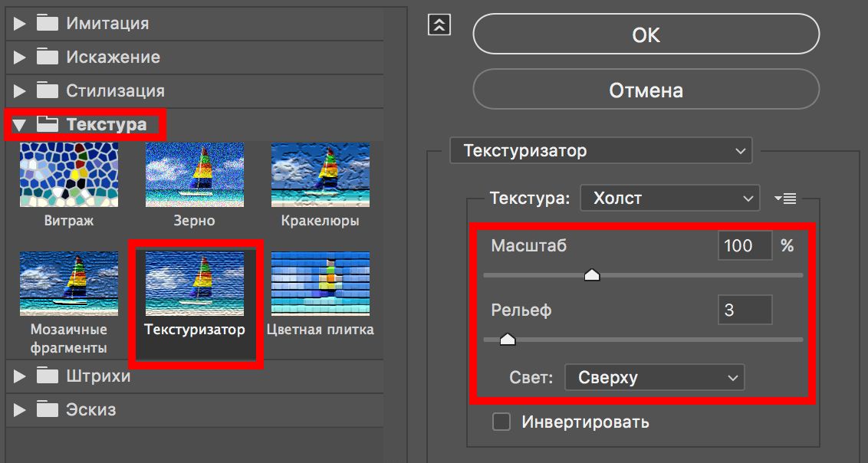Enable the Инвертировать checkbox

(501, 422)
